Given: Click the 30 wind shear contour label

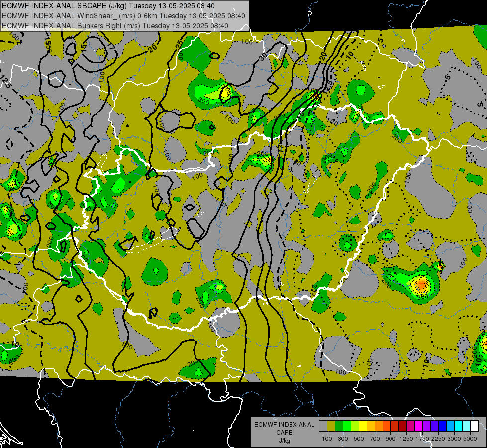Looking at the screenshot, I should click(x=263, y=56).
